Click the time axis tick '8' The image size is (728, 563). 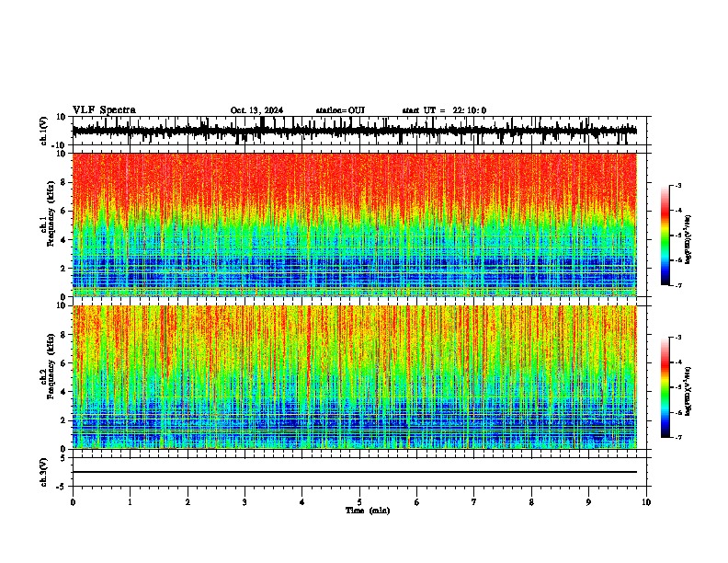[x=531, y=502]
